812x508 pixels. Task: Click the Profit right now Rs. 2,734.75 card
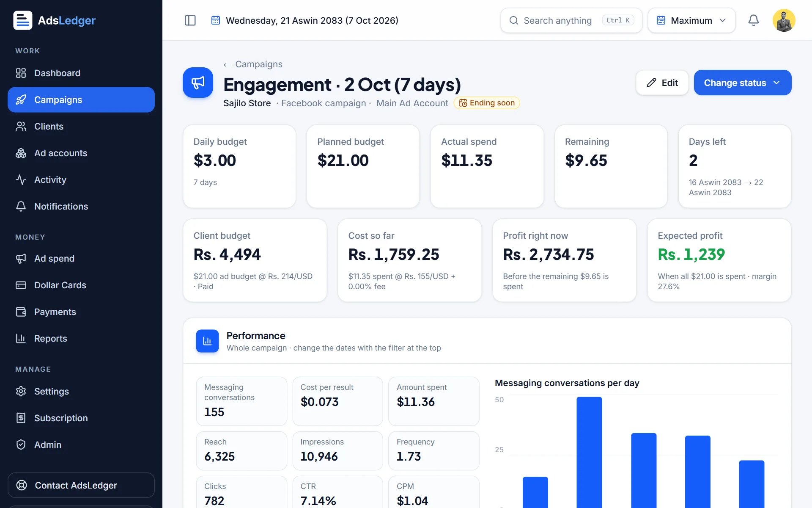point(565,260)
